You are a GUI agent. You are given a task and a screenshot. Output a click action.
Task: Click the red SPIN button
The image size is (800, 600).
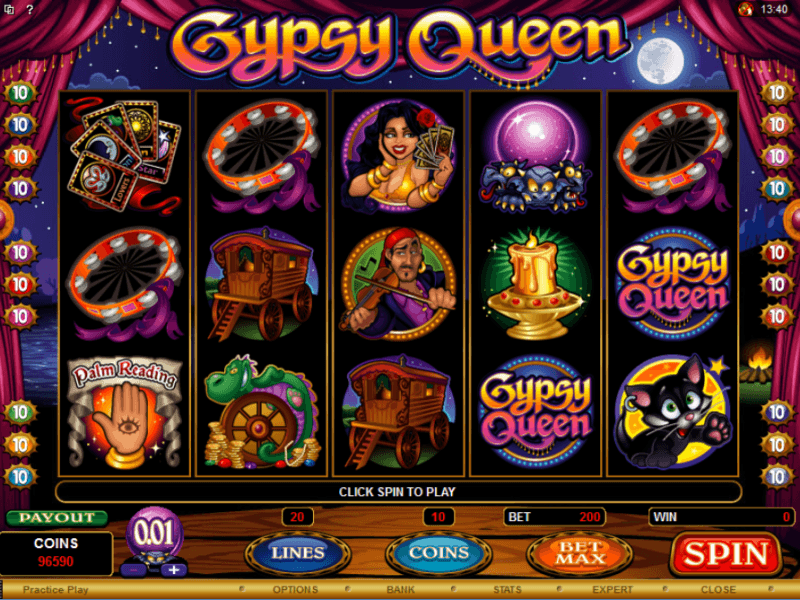[726, 554]
